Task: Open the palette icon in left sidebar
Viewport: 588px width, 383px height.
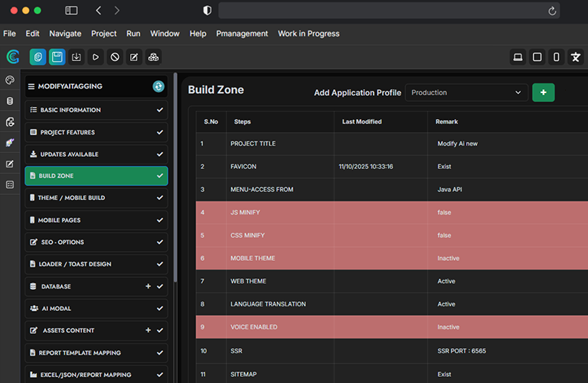Action: click(10, 80)
